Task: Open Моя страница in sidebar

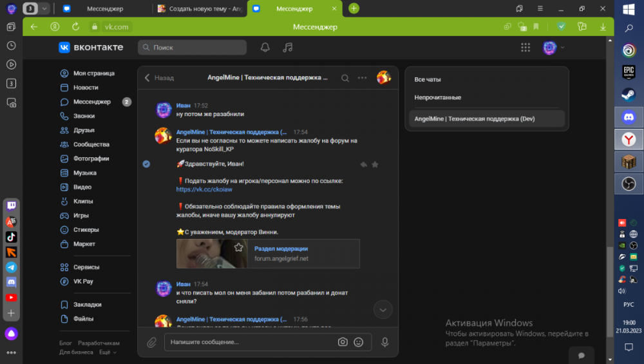Action: (93, 73)
